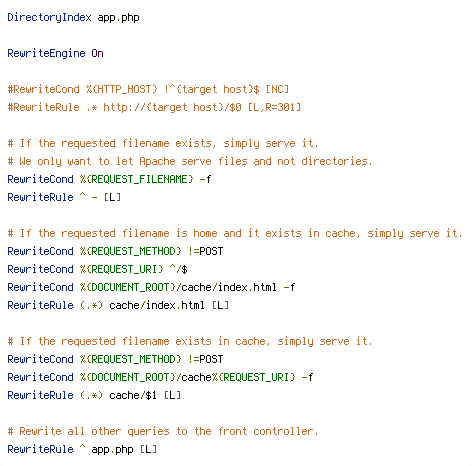Screen dimensions: 472x466
Task: Click the comment about home in cache
Action: click(235, 233)
